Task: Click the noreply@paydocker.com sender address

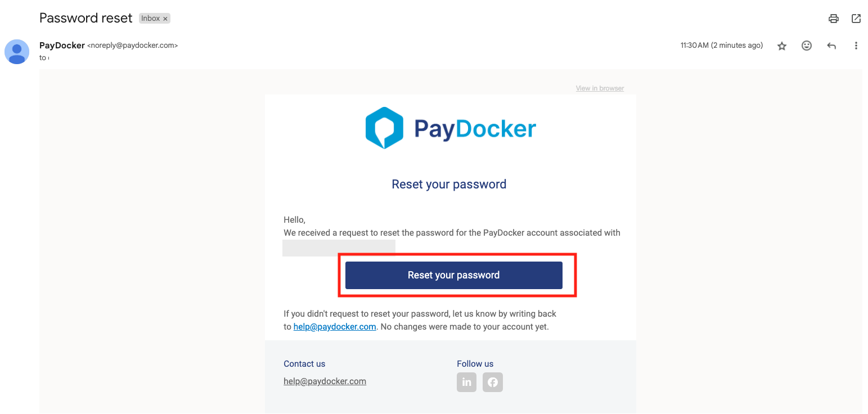Action: pyautogui.click(x=133, y=46)
